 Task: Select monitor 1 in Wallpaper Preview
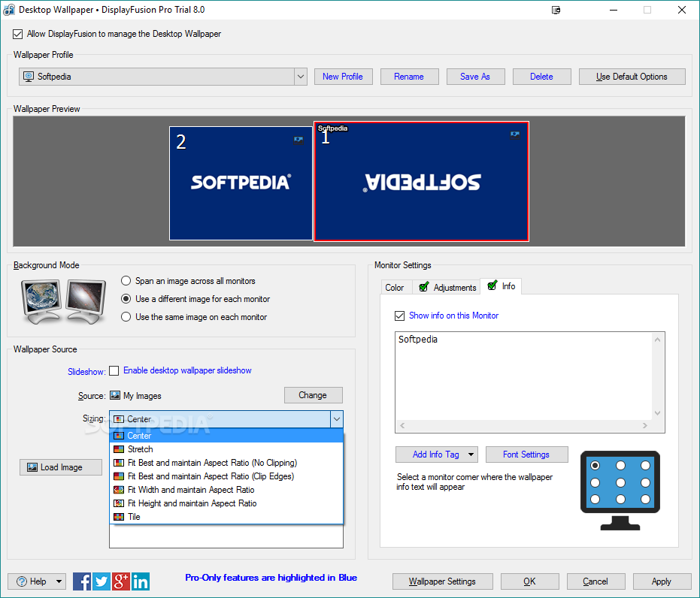coord(421,182)
